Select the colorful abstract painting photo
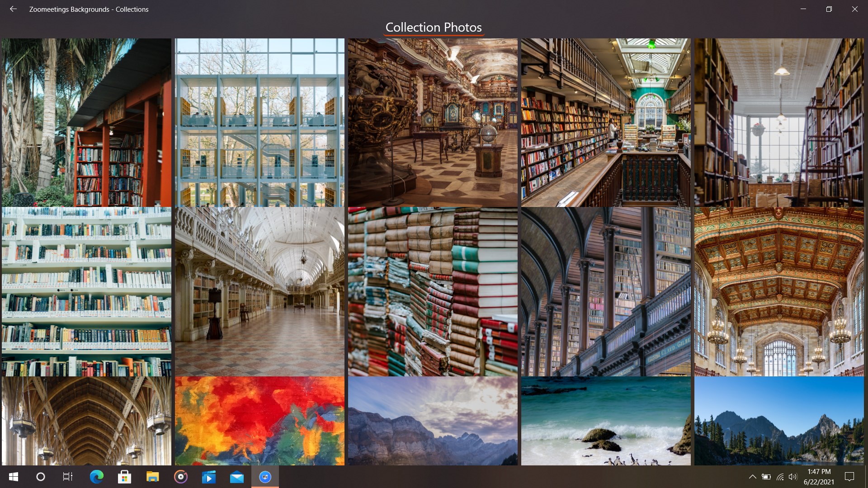868x488 pixels. tap(259, 420)
